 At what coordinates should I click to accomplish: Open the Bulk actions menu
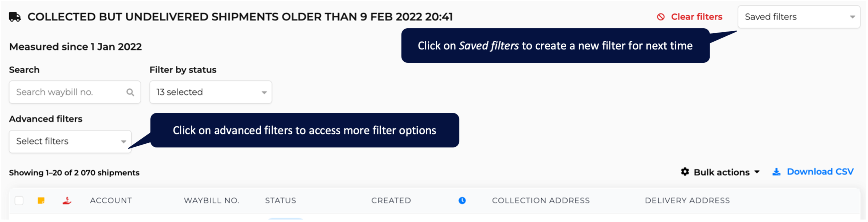click(x=720, y=172)
